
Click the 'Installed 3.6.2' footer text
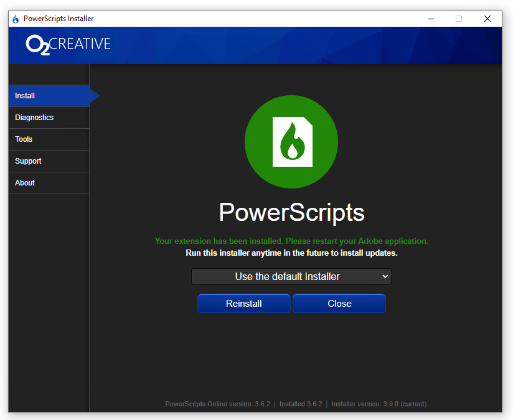(301, 404)
